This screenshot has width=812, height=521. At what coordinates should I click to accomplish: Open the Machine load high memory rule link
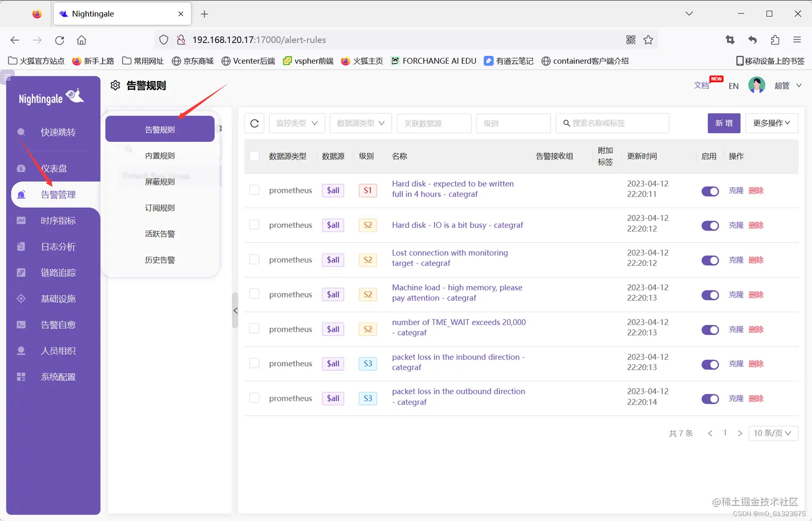[457, 293]
